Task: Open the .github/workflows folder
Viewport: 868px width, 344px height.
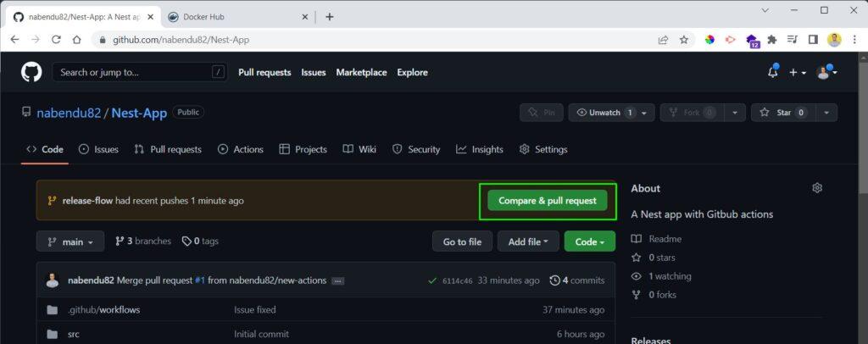Action: [103, 310]
